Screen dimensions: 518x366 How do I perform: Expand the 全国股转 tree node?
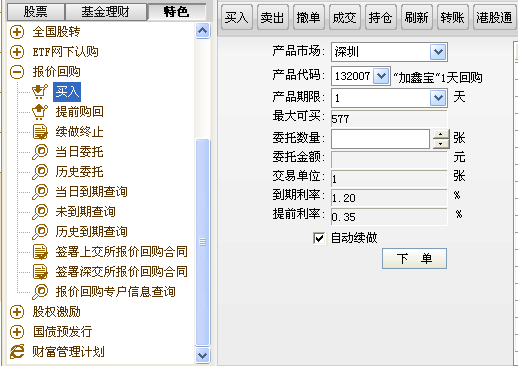click(x=17, y=32)
